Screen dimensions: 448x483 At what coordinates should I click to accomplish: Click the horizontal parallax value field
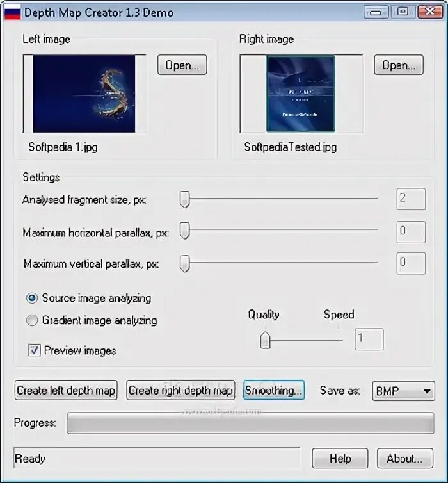coord(411,232)
